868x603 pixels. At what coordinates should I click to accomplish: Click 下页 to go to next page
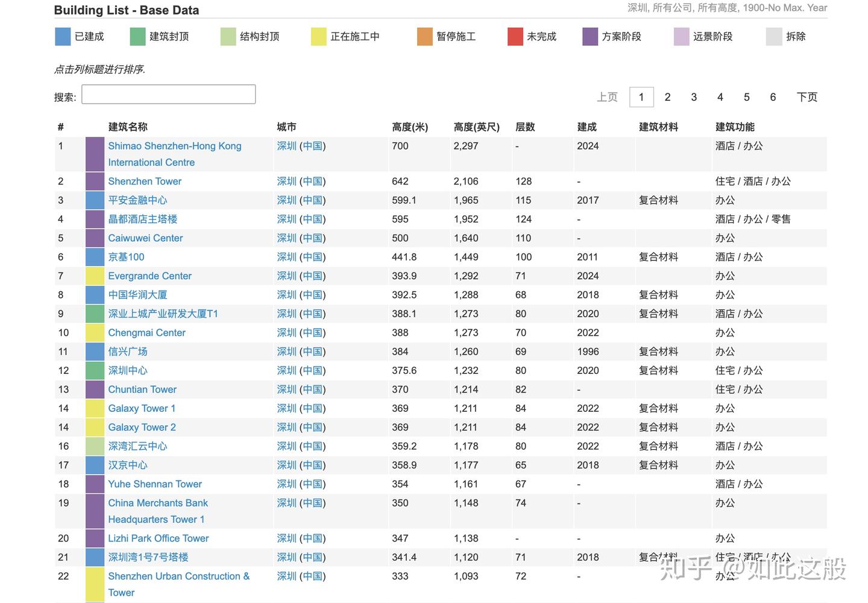(807, 97)
